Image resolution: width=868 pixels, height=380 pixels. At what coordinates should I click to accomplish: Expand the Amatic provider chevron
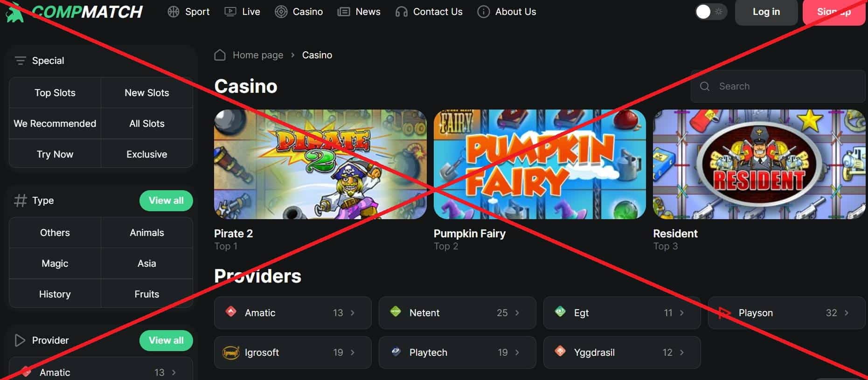[353, 313]
